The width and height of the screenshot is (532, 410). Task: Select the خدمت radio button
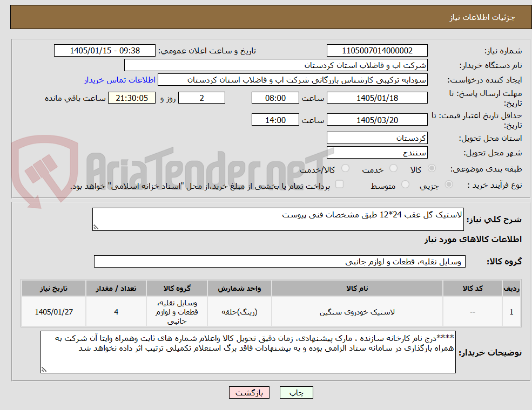click(x=393, y=168)
